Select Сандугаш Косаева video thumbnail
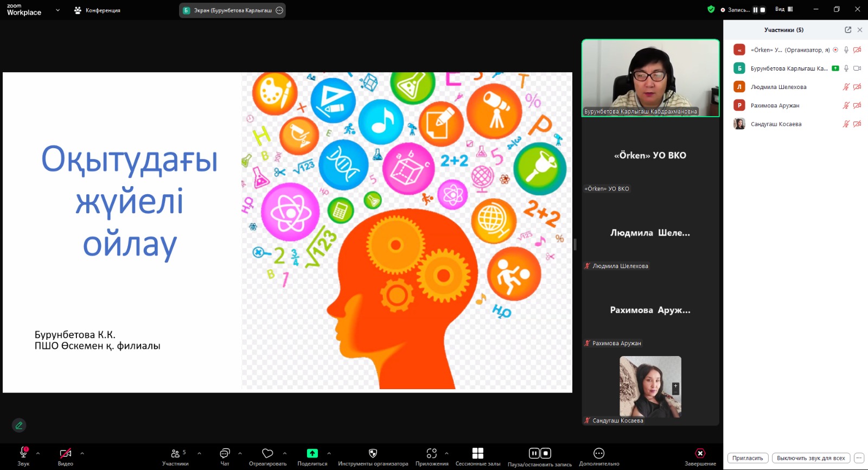This screenshot has height=470, width=868. [x=650, y=386]
